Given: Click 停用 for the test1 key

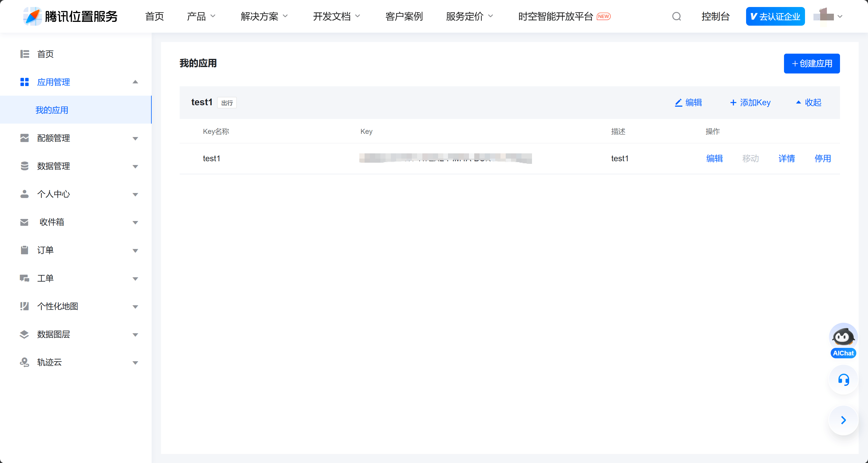Looking at the screenshot, I should pyautogui.click(x=822, y=158).
